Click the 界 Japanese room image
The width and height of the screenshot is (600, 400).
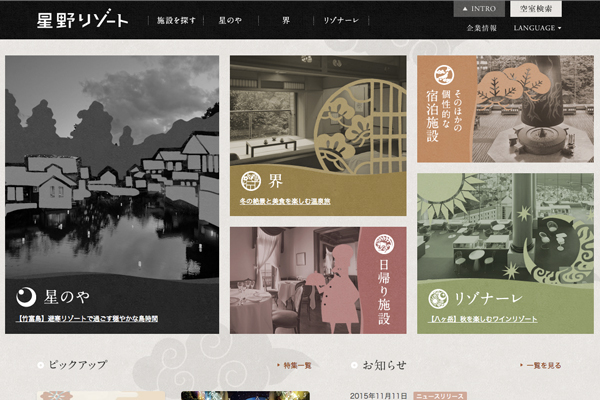(318, 113)
